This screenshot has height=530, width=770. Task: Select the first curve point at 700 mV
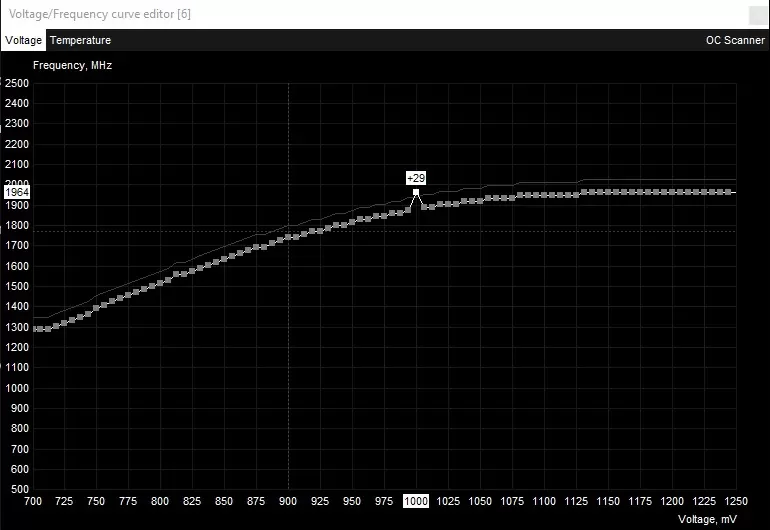[x=34, y=329]
